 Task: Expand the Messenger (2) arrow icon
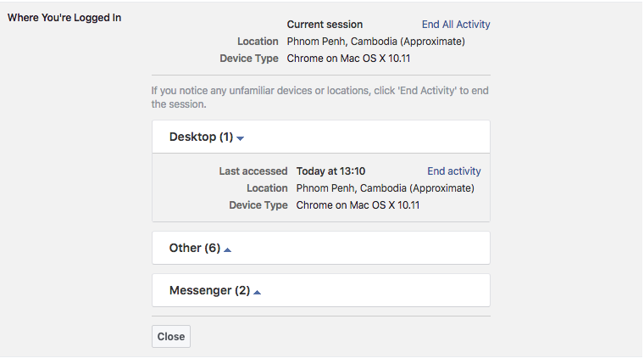pyautogui.click(x=258, y=292)
